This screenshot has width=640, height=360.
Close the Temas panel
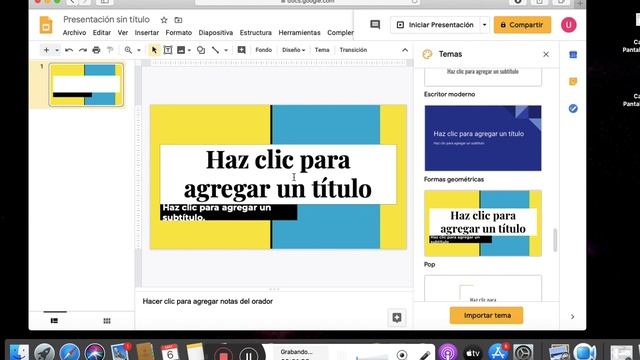(546, 54)
